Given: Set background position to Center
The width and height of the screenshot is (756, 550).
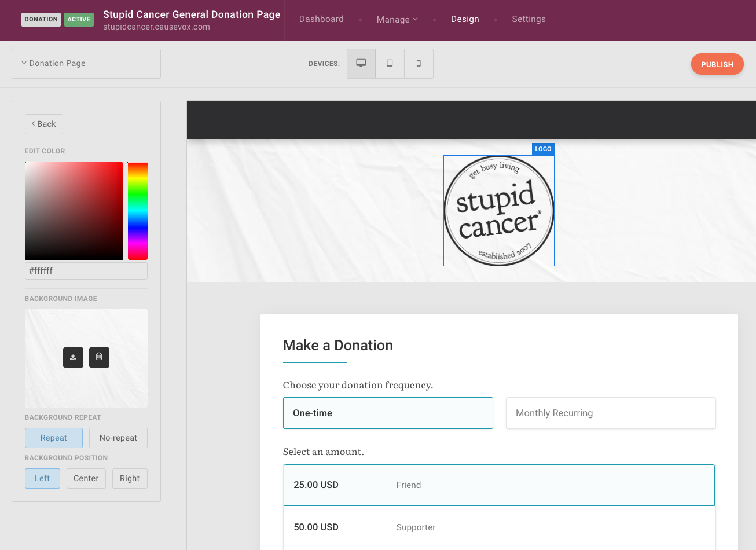Looking at the screenshot, I should 86,478.
